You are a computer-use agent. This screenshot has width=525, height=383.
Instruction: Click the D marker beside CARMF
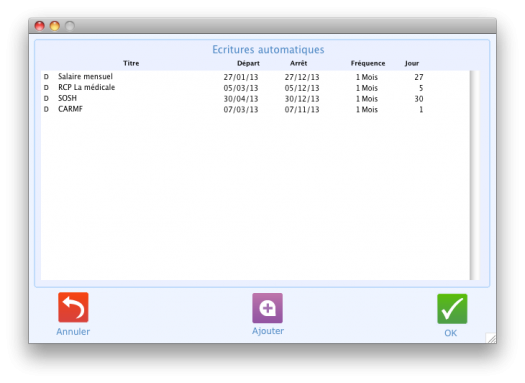46,109
